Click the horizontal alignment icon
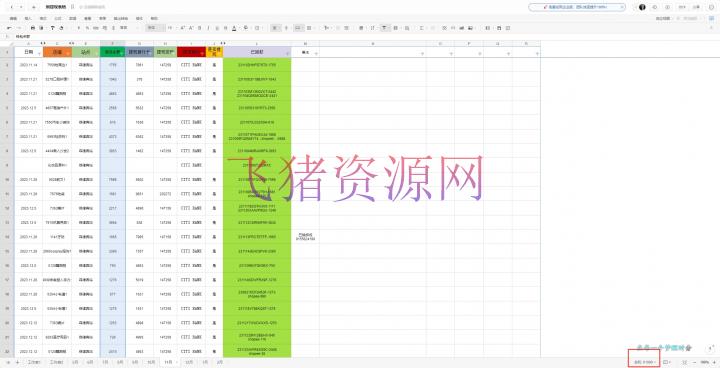The image size is (720, 368). (275, 28)
